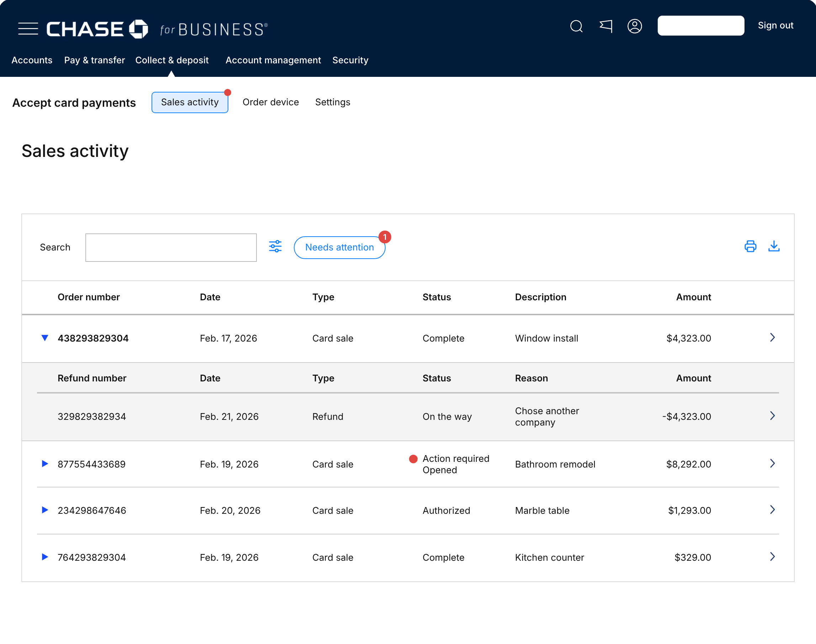Click refund number 329829382934
Viewport: 816px width, 644px height.
[91, 417]
